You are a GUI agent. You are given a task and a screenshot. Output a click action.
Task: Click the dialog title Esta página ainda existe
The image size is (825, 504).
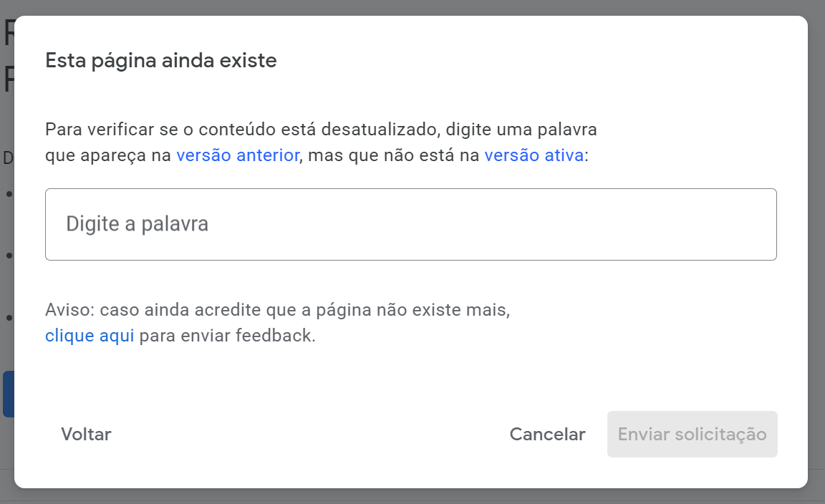[160, 60]
